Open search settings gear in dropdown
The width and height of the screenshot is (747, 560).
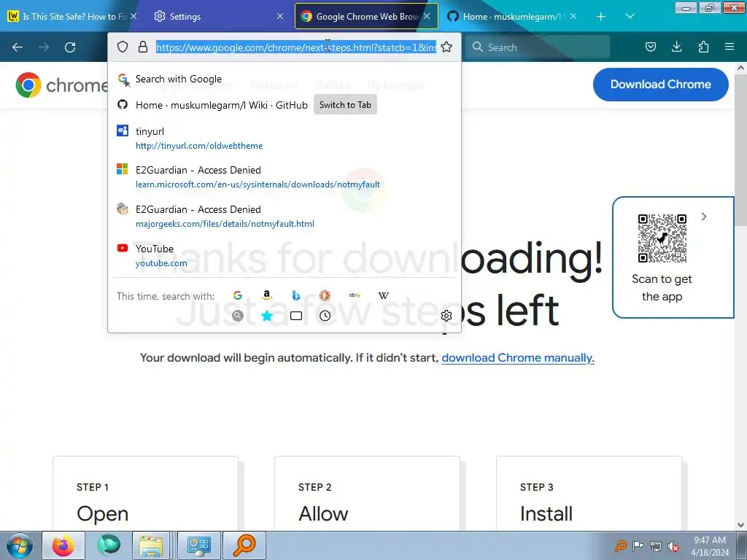[x=446, y=315]
